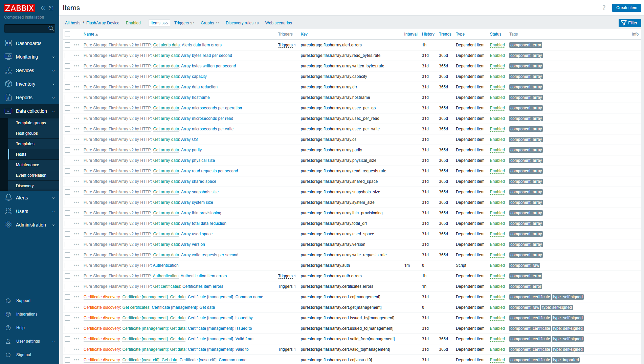Check the box for Certificates item errors
The width and height of the screenshot is (644, 364).
[67, 286]
